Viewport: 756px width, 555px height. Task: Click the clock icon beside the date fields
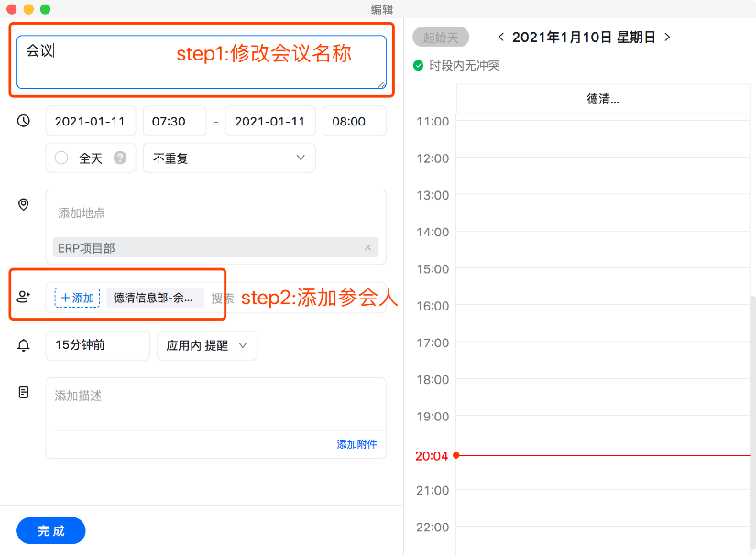pyautogui.click(x=24, y=121)
